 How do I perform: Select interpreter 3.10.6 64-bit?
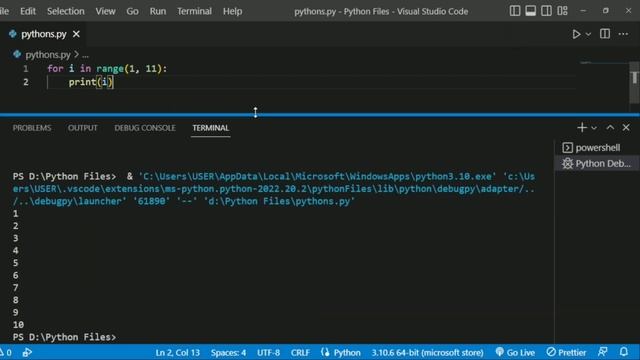427,352
